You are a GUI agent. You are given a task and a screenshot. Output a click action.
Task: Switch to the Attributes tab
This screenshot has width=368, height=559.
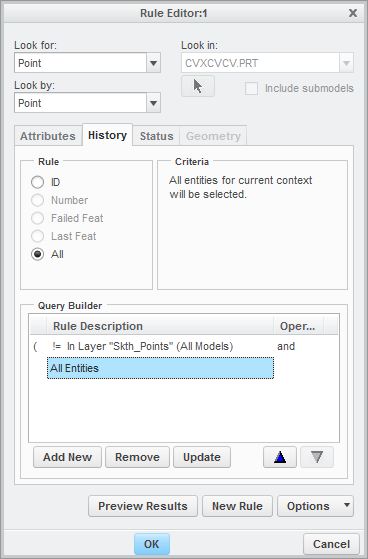[x=48, y=136]
